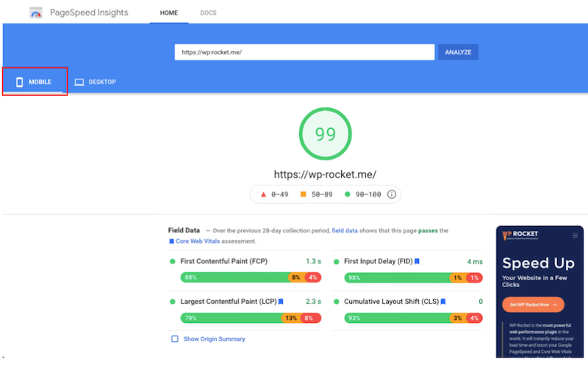This screenshot has height=373, width=588.
Task: Open the Core Web Vitals link
Action: (198, 241)
